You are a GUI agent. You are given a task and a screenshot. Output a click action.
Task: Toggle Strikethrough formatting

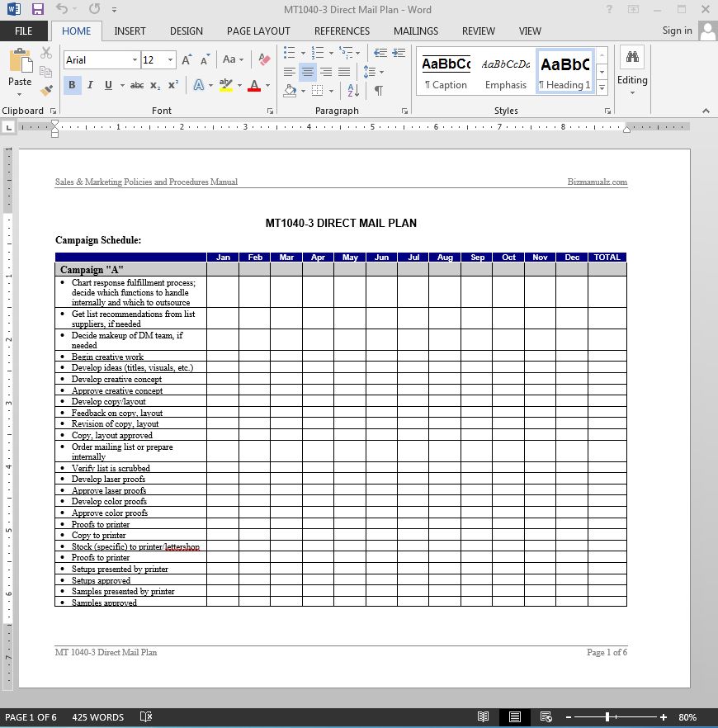(137, 86)
